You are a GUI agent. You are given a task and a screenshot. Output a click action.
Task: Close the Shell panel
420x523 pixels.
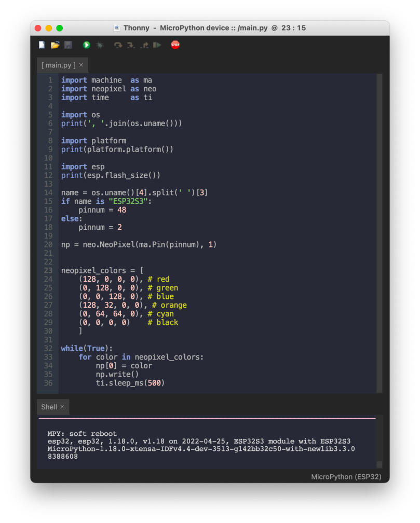tap(62, 407)
